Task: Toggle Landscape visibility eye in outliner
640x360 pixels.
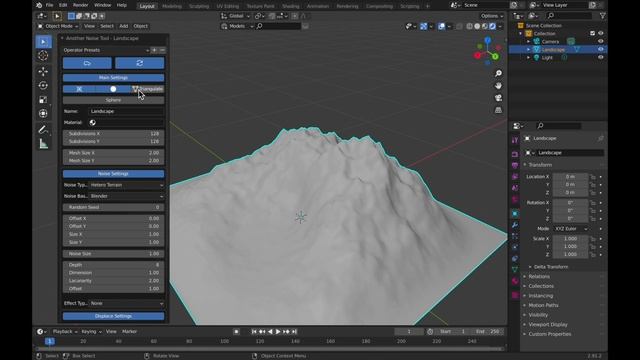Action: coord(600,49)
